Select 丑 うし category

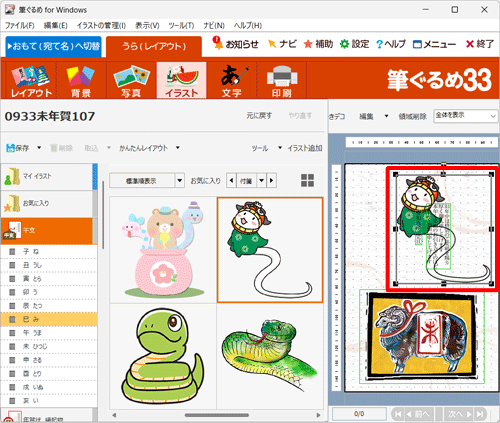tap(49, 265)
